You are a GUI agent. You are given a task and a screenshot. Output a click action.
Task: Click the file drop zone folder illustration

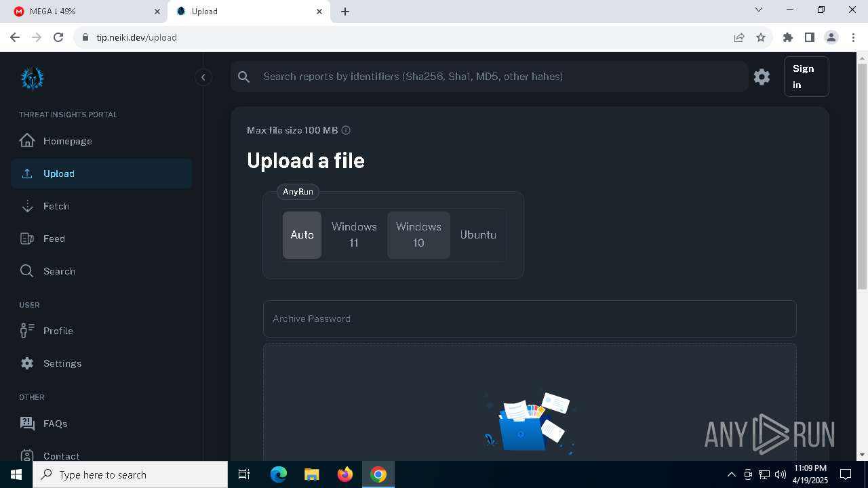coord(529,422)
